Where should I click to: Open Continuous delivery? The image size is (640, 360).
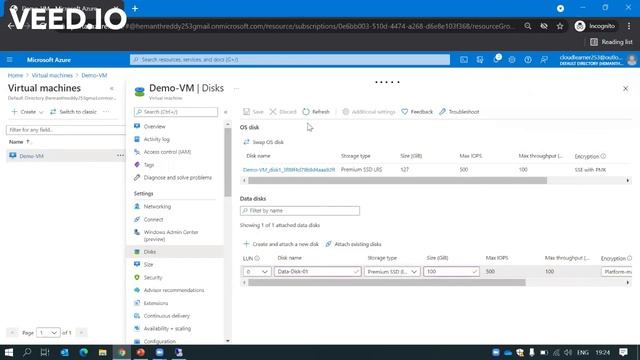[x=167, y=316]
